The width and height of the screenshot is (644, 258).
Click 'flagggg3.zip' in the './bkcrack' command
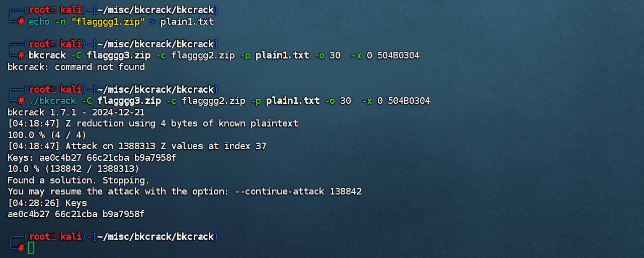click(129, 101)
